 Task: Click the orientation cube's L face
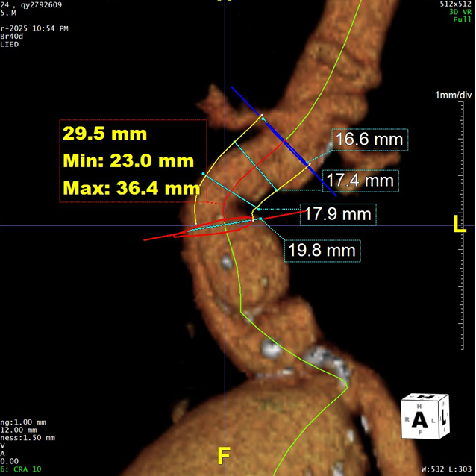click(x=443, y=416)
